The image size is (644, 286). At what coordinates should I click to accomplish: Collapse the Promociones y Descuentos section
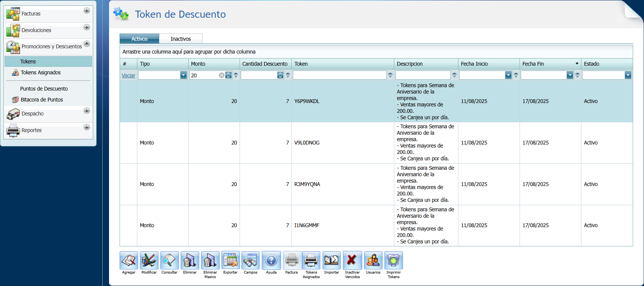(87, 44)
